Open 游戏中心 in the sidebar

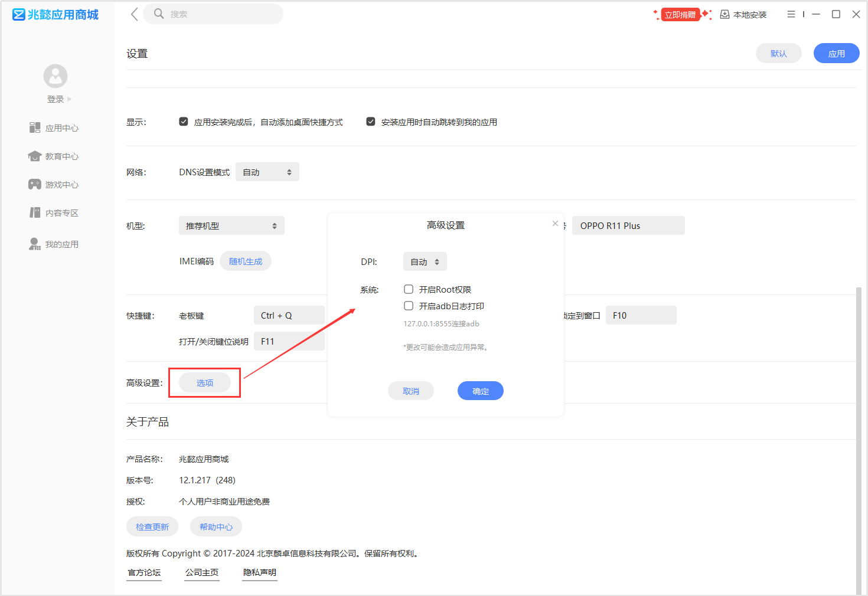54,185
